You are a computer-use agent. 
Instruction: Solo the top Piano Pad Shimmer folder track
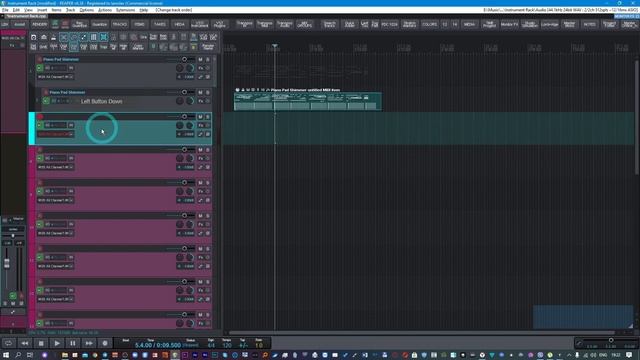pyautogui.click(x=208, y=59)
